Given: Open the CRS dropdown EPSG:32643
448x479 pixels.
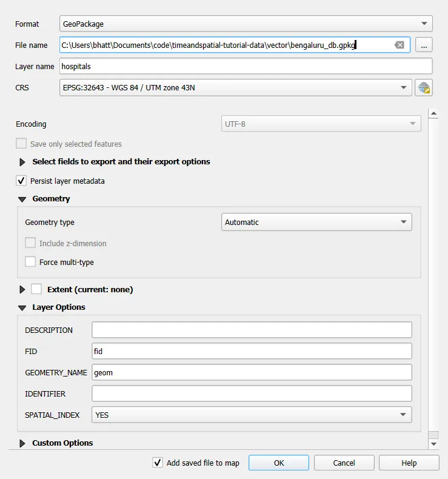Looking at the screenshot, I should coord(235,88).
